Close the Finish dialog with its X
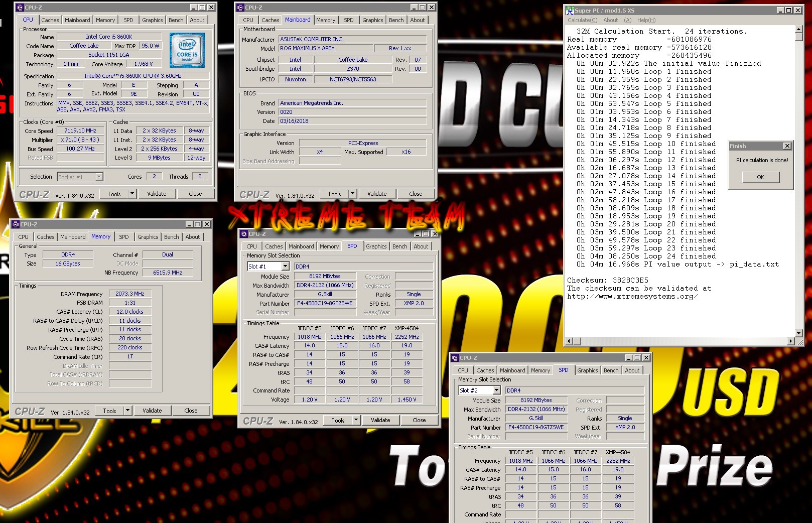Image resolution: width=812 pixels, height=523 pixels. [x=787, y=146]
